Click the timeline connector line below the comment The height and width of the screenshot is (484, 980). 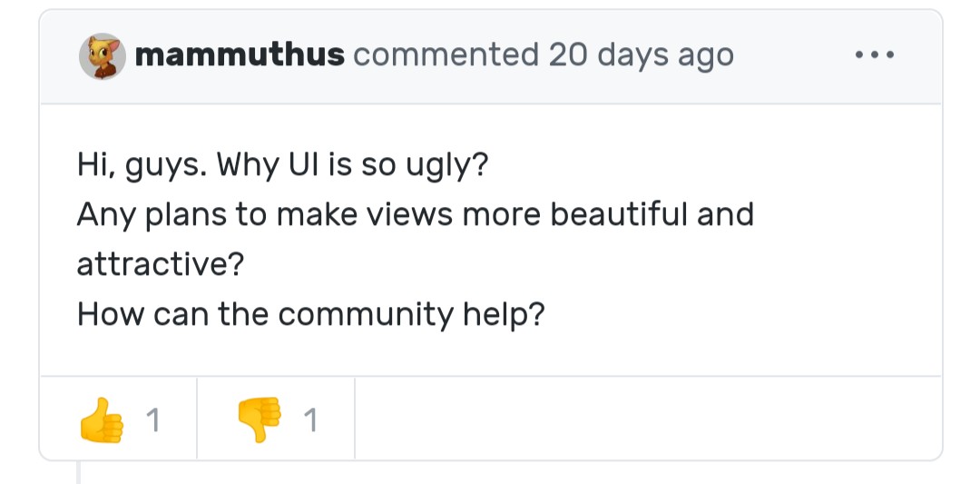tap(79, 472)
